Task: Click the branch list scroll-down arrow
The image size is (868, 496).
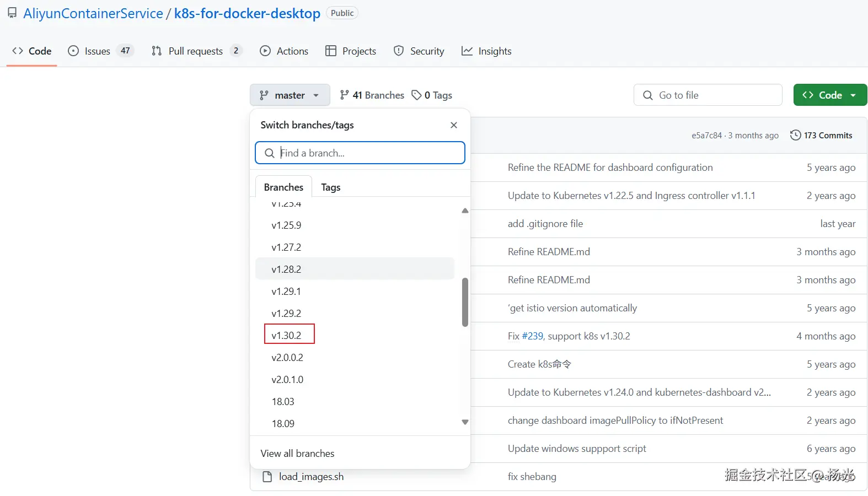Action: [x=465, y=422]
